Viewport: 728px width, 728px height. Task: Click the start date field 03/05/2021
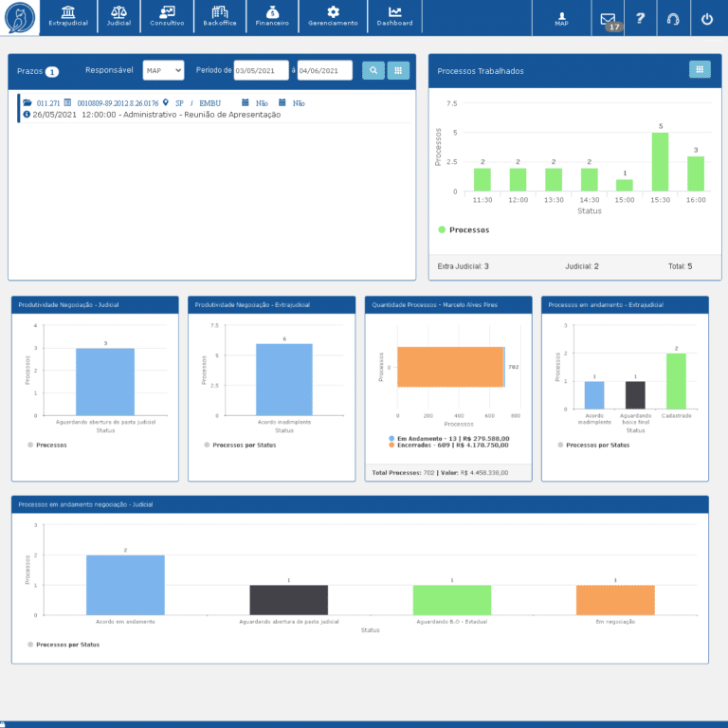261,70
